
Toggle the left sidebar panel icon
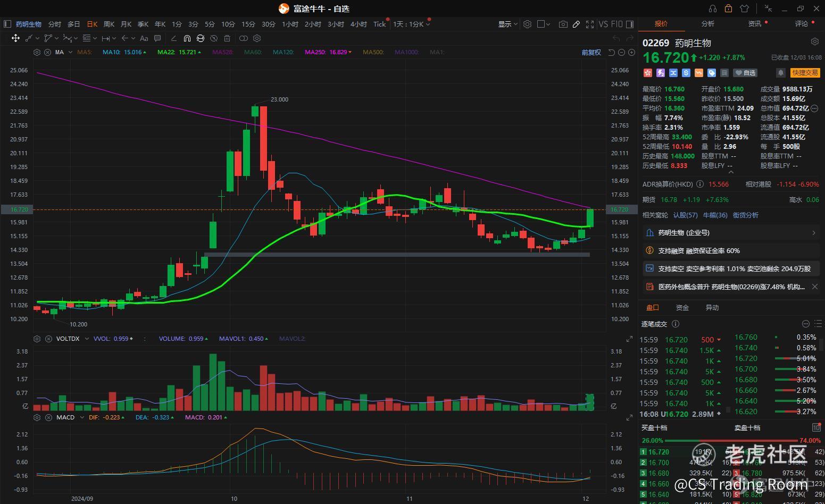point(7,24)
